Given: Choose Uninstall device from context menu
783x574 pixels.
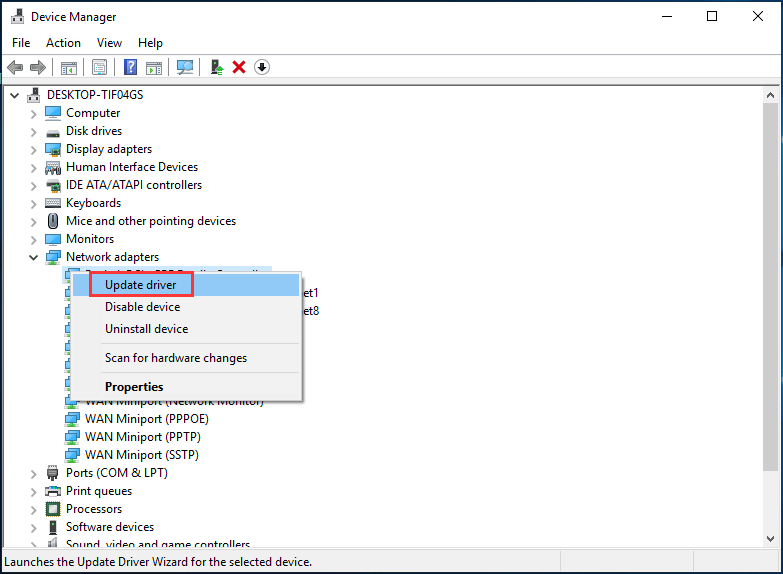Looking at the screenshot, I should click(x=186, y=329).
